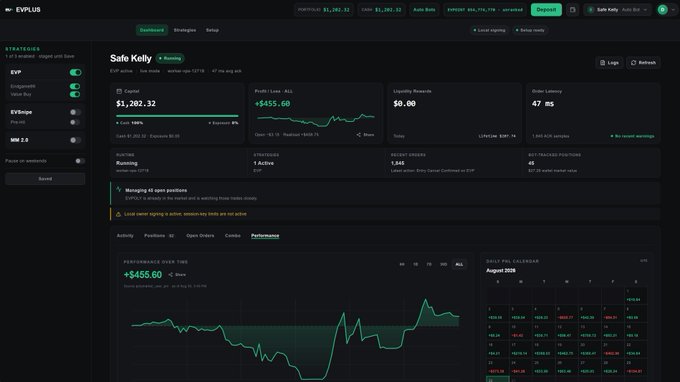Toggle the Endgame switch under EVP

(x=75, y=86)
